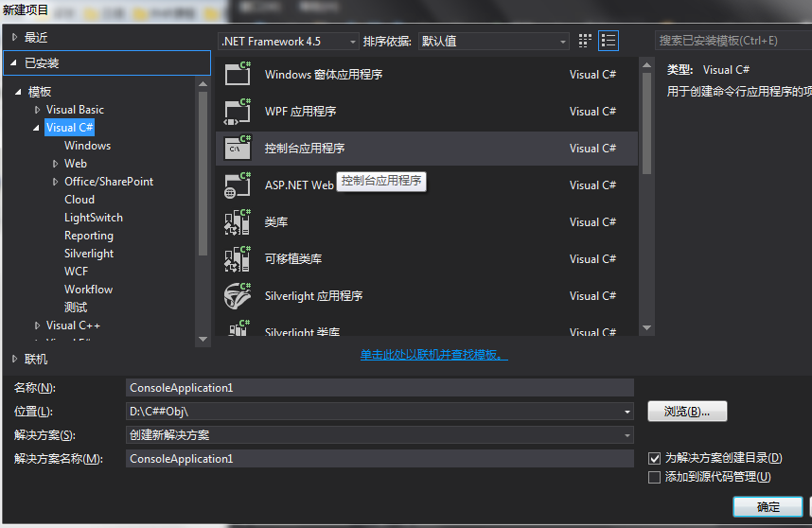The width and height of the screenshot is (812, 528).
Task: Click the Silverlight 应用程序 template icon
Action: 238,295
